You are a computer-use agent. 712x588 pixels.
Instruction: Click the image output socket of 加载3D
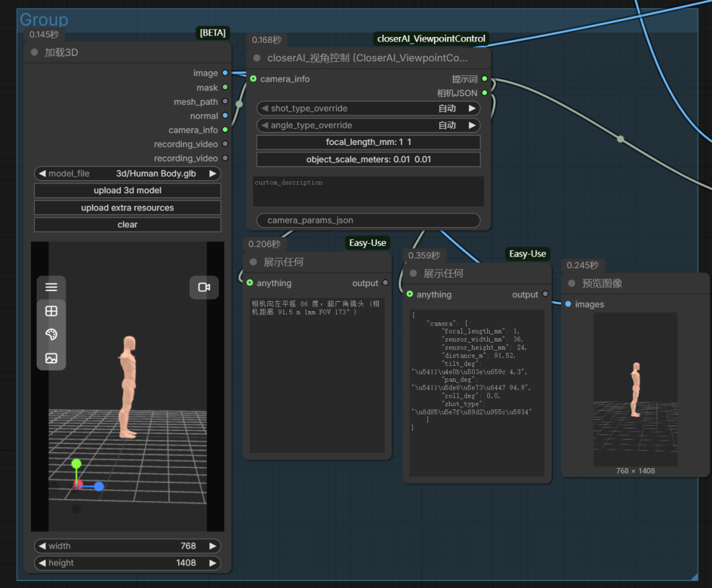[x=225, y=73]
